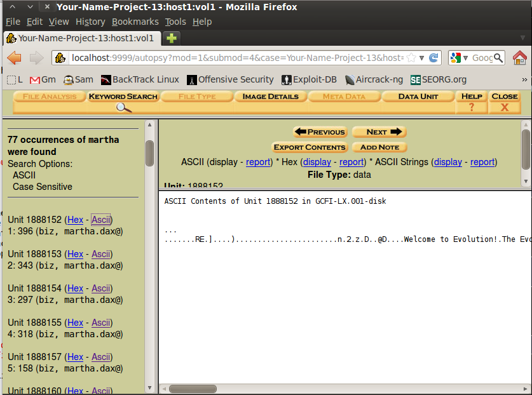This screenshot has height=395, width=532.
Task: Click the content pane scroll-right arrow
Action: coord(526,389)
